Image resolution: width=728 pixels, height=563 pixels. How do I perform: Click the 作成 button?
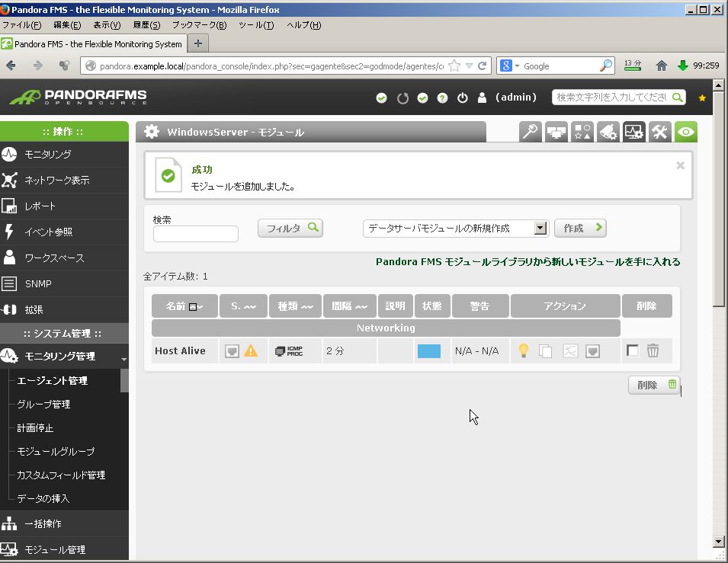coord(580,228)
